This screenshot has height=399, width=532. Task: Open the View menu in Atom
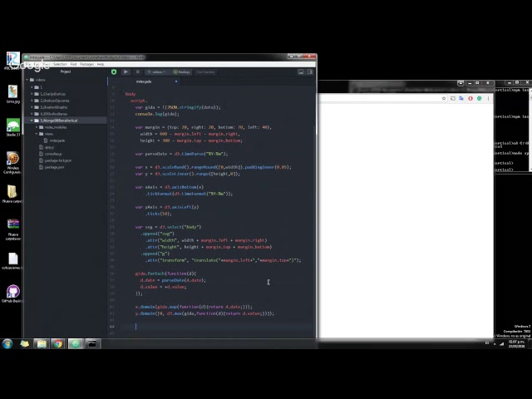tap(47, 64)
